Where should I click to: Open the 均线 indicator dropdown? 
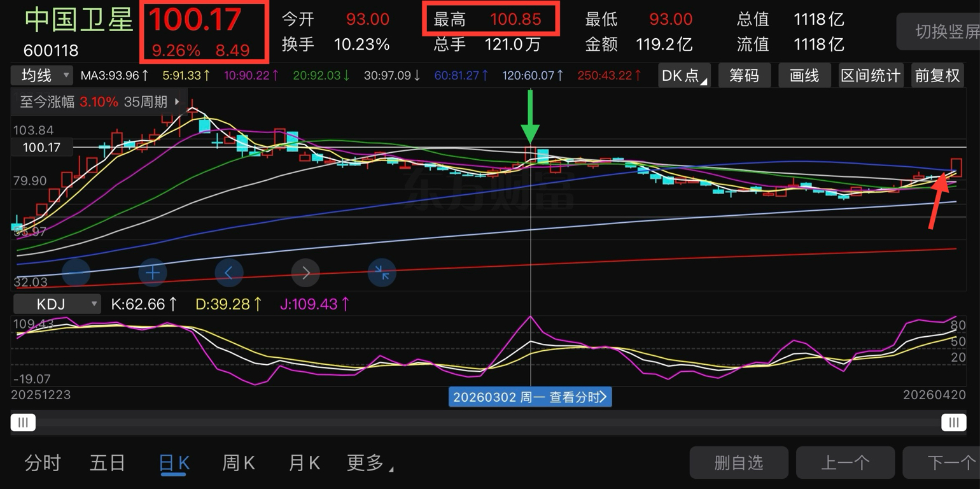point(42,75)
